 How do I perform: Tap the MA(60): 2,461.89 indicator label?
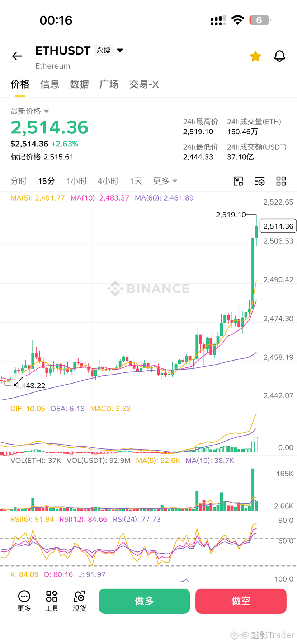tap(164, 198)
